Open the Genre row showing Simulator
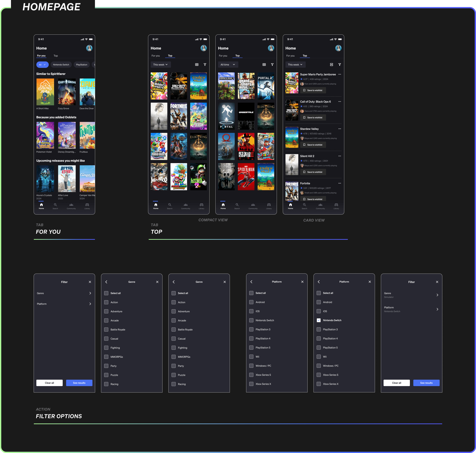 (411, 295)
